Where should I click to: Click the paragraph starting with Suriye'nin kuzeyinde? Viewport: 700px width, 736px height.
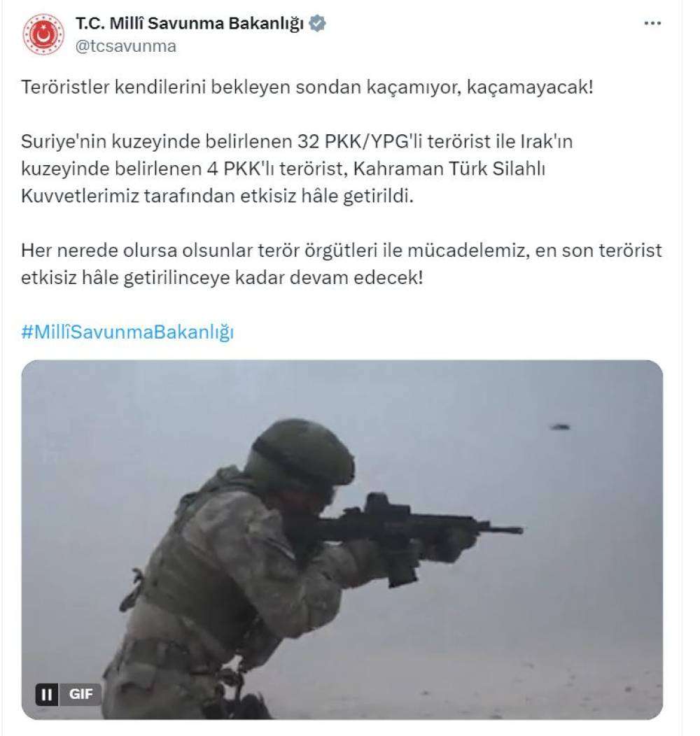297,169
